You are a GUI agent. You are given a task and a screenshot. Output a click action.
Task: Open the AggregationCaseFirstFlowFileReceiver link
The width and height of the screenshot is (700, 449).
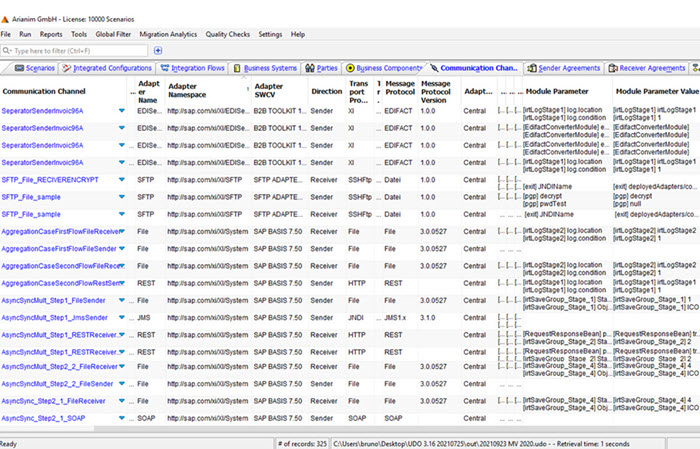(61, 232)
